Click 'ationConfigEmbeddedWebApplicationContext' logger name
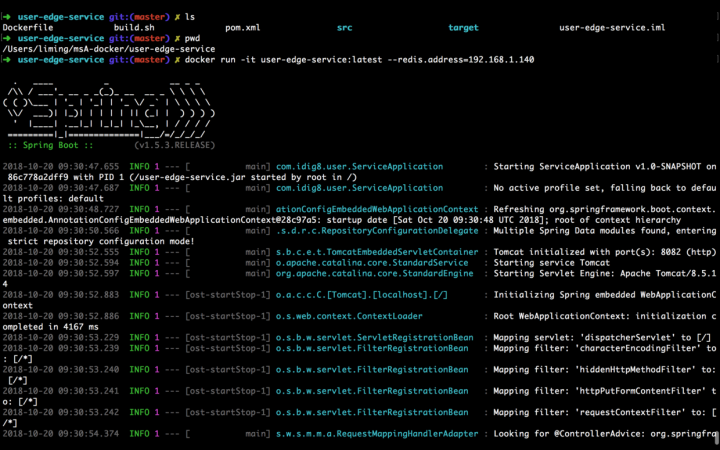The image size is (720, 450). [x=377, y=209]
